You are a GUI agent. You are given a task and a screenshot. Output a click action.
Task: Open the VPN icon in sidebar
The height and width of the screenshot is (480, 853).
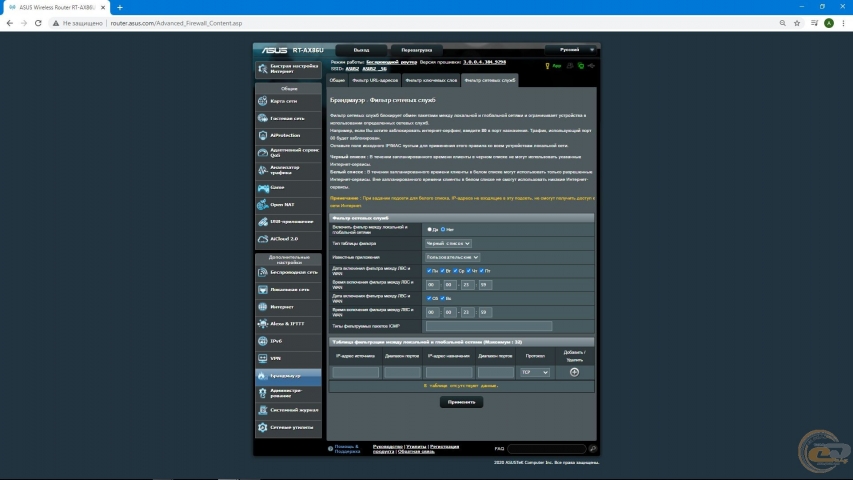263,358
